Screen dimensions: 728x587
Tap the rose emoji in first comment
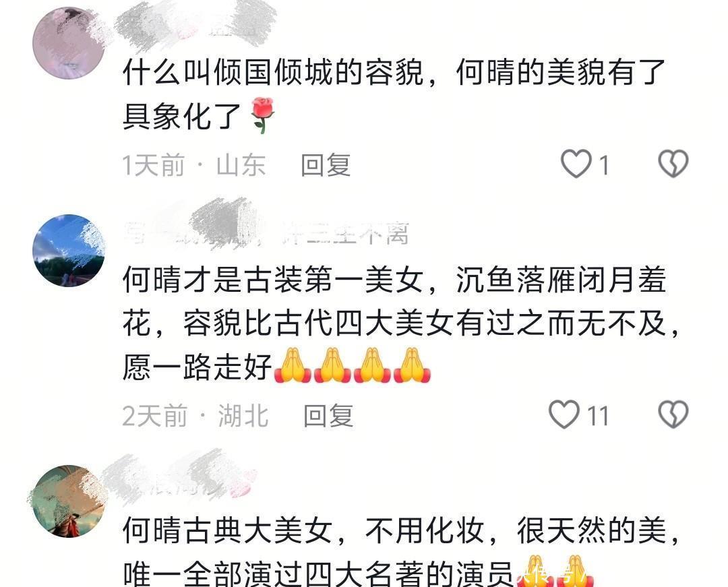(x=262, y=115)
